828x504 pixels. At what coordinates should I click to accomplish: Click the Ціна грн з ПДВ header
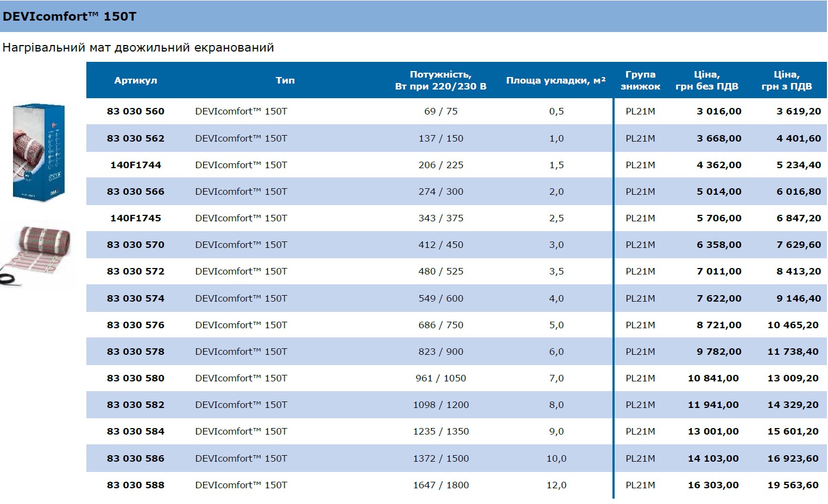[787, 80]
